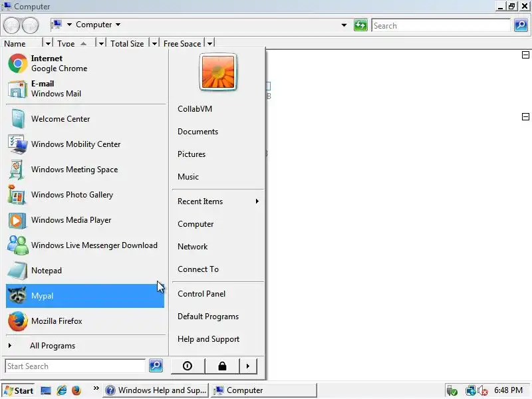Click the power button in Start menu

188,366
